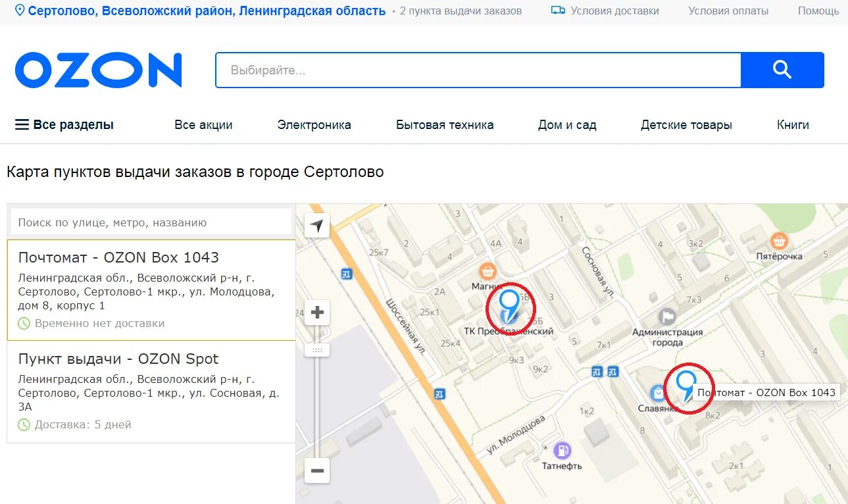Screen dimensions: 848x504
Task: Click the Сертолово location link
Action: click(207, 11)
